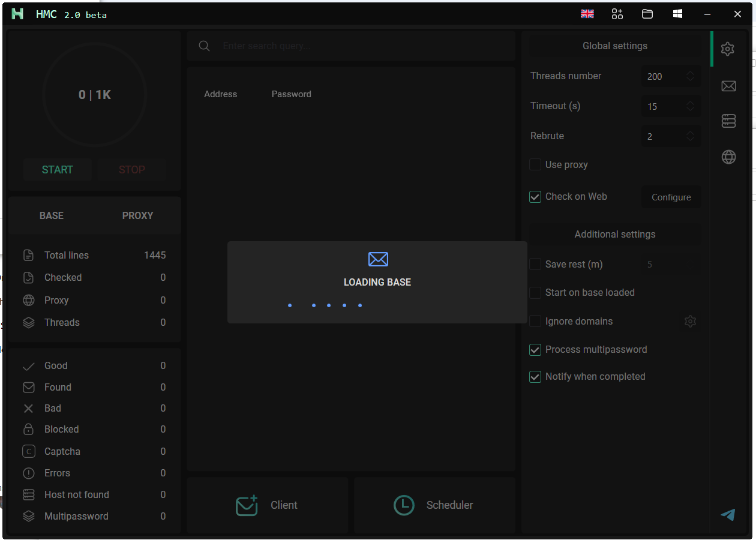
Task: Click the Save rest minutes field showing 5
Action: point(671,264)
